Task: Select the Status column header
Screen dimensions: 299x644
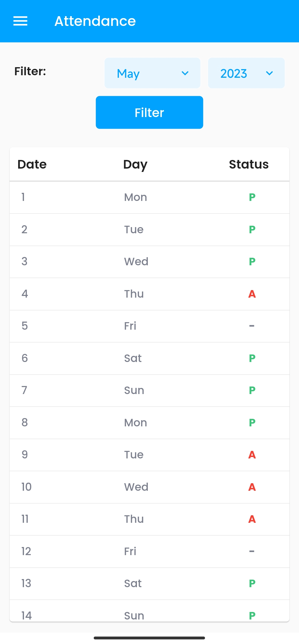Action: [249, 164]
